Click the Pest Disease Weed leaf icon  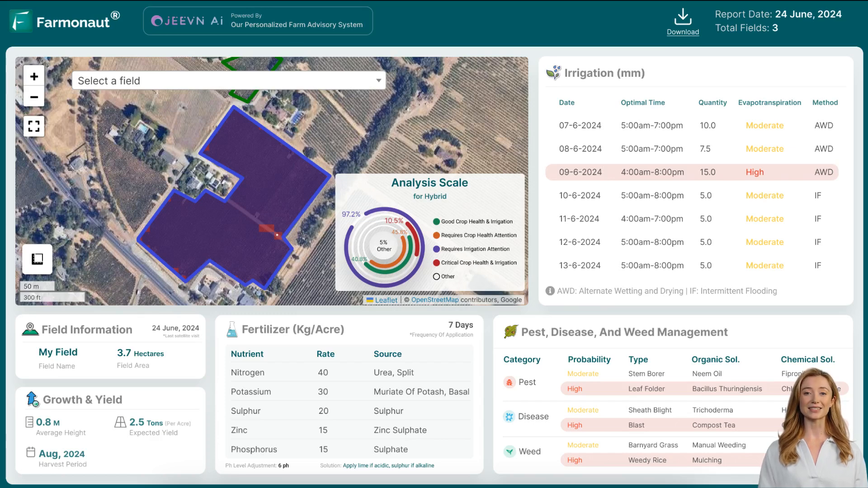pos(510,332)
